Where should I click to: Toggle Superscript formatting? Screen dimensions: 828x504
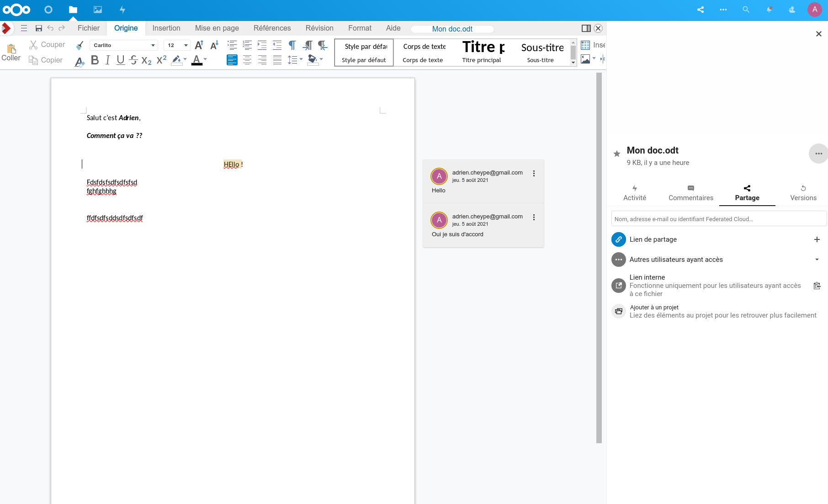point(162,60)
